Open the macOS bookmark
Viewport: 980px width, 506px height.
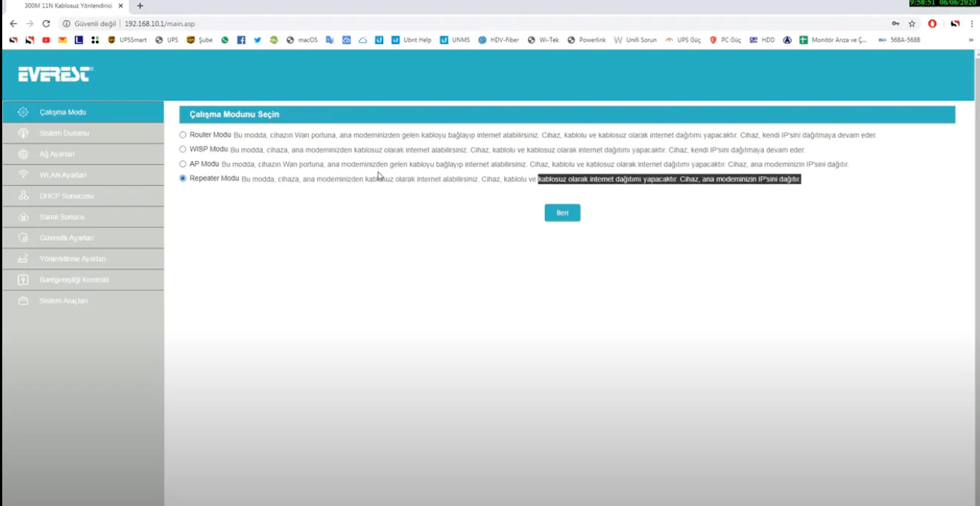pyautogui.click(x=302, y=40)
